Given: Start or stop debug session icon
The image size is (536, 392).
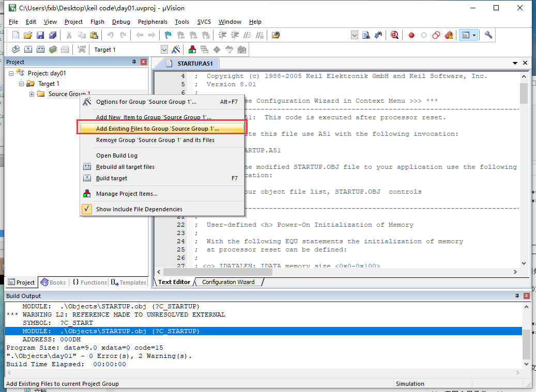Looking at the screenshot, I should click(394, 35).
